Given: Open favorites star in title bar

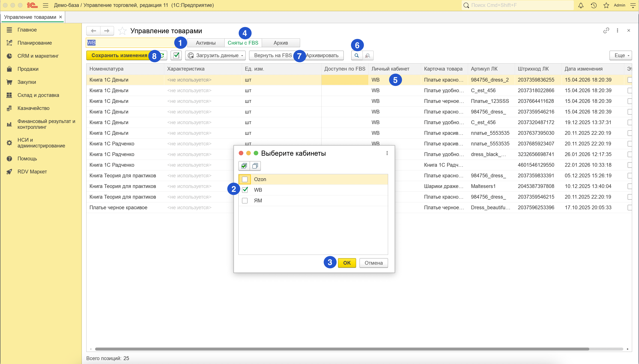Looking at the screenshot, I should (x=606, y=5).
